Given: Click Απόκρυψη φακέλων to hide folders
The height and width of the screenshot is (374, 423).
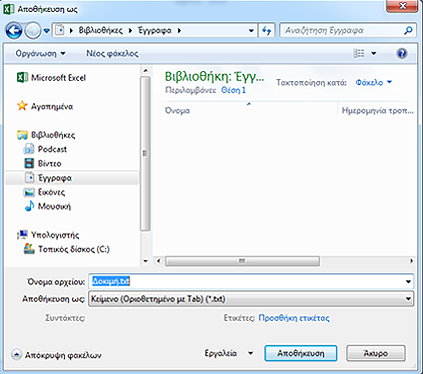Looking at the screenshot, I should coord(56,355).
